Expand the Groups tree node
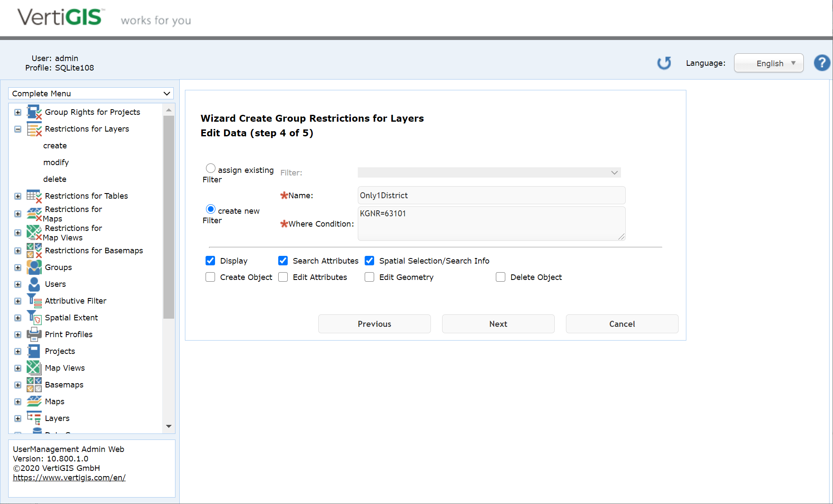 [x=18, y=267]
